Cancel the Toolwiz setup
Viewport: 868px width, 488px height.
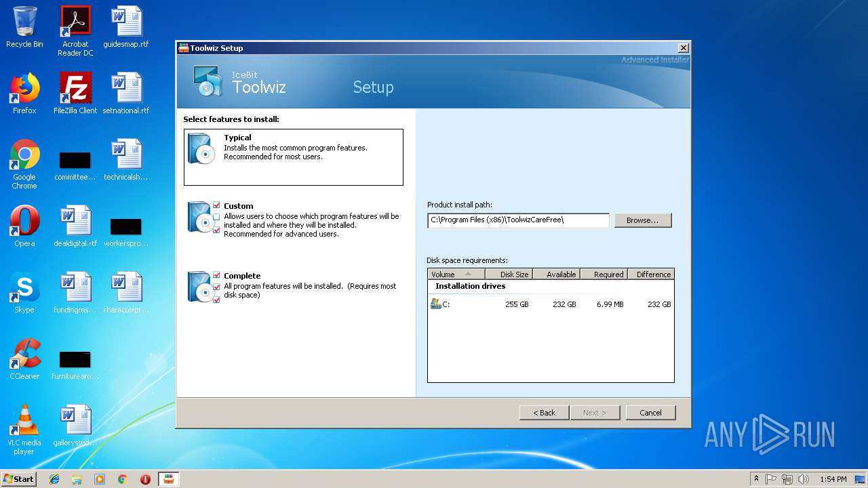(x=650, y=413)
